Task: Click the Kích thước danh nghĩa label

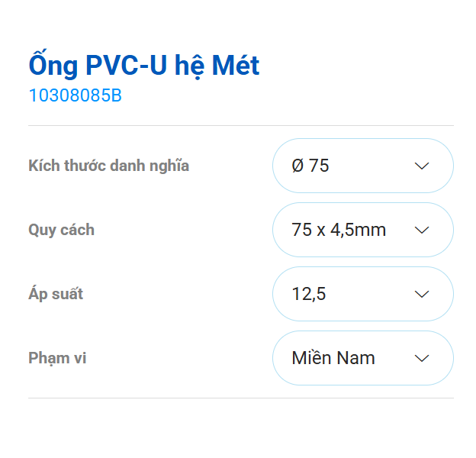Action: [x=108, y=166]
